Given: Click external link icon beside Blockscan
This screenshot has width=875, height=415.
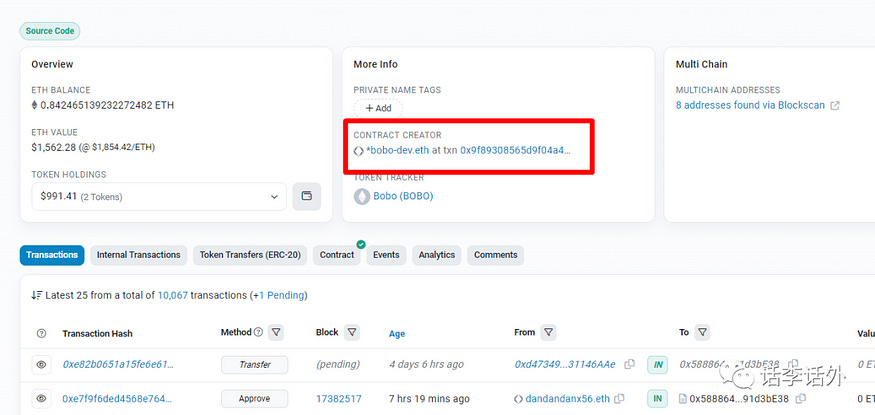Looking at the screenshot, I should point(835,105).
